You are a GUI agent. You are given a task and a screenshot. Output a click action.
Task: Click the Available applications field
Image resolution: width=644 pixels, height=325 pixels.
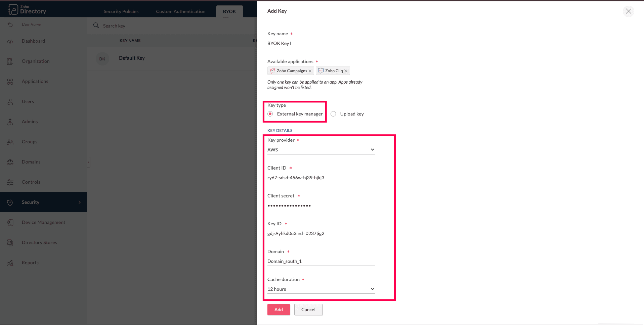321,71
